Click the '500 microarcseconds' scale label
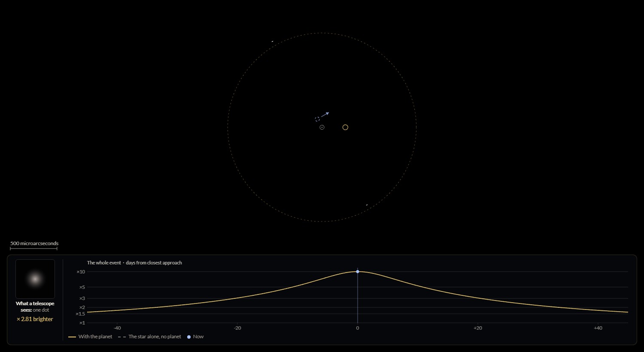644x352 pixels. pos(34,243)
